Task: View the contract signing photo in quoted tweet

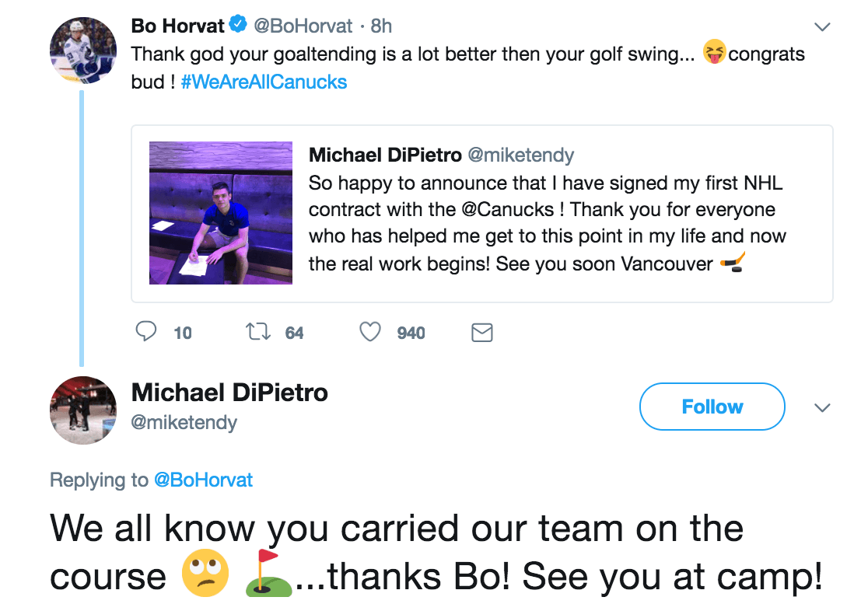Action: (x=221, y=212)
